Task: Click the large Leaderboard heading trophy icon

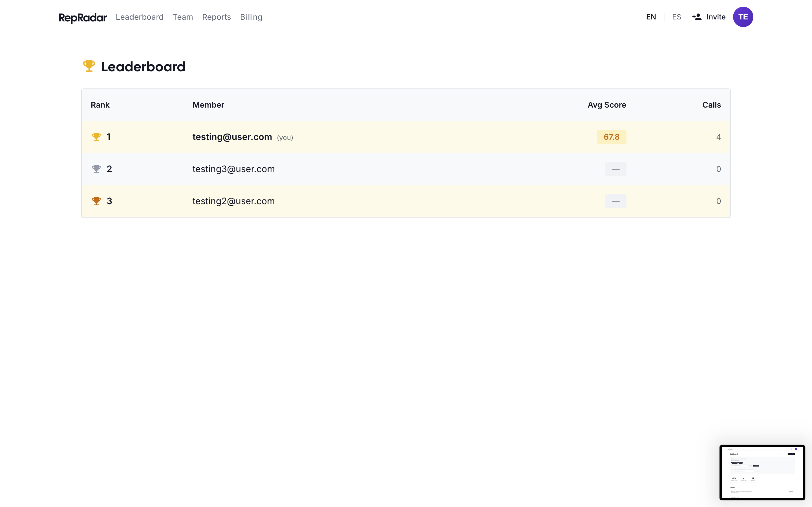Action: 89,66
